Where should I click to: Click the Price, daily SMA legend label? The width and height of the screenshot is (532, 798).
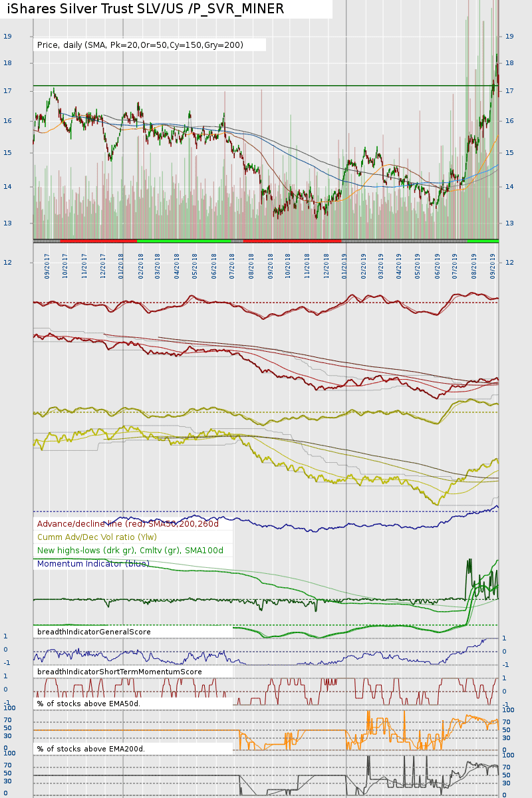pyautogui.click(x=140, y=45)
